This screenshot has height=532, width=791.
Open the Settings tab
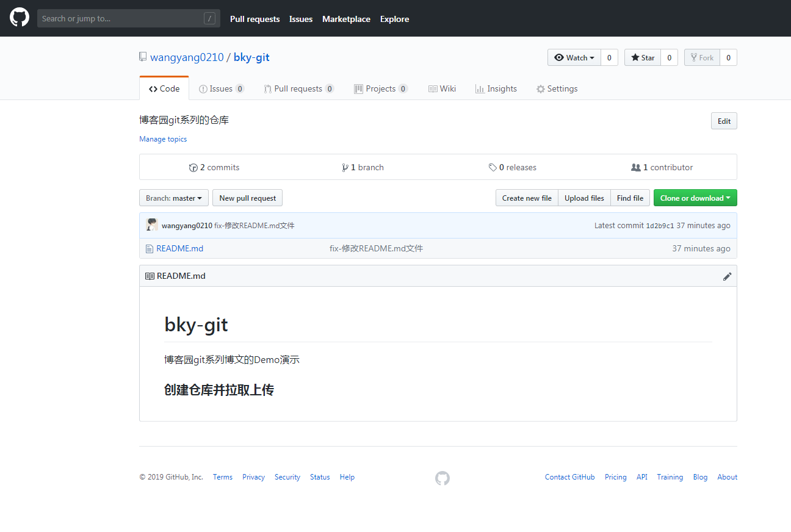coord(557,88)
